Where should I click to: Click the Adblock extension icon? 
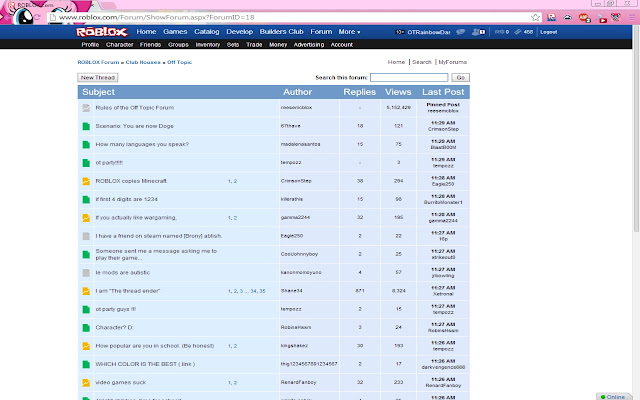pyautogui.click(x=584, y=18)
